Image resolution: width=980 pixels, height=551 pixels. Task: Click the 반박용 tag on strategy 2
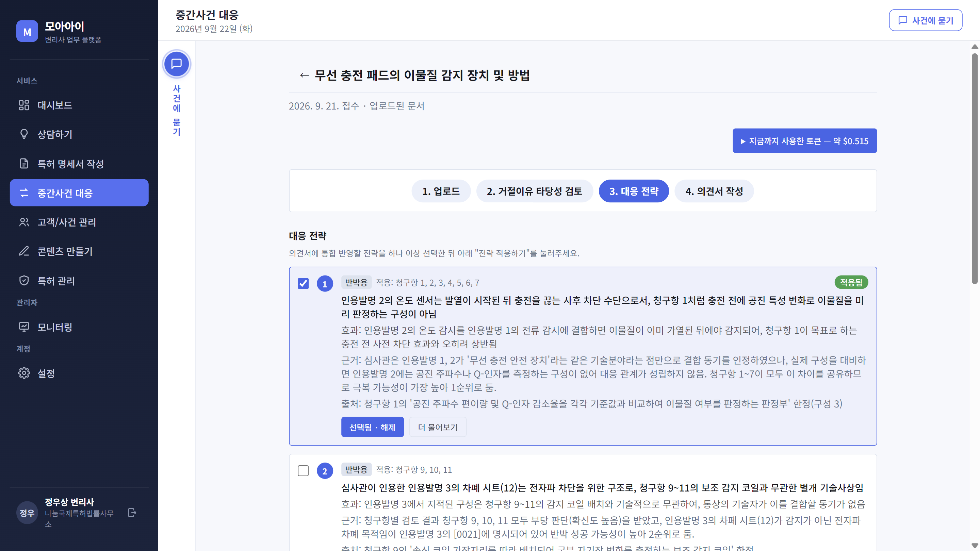(x=356, y=469)
